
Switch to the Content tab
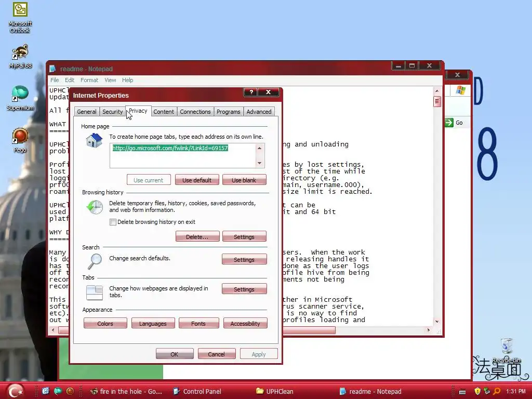[x=164, y=112]
